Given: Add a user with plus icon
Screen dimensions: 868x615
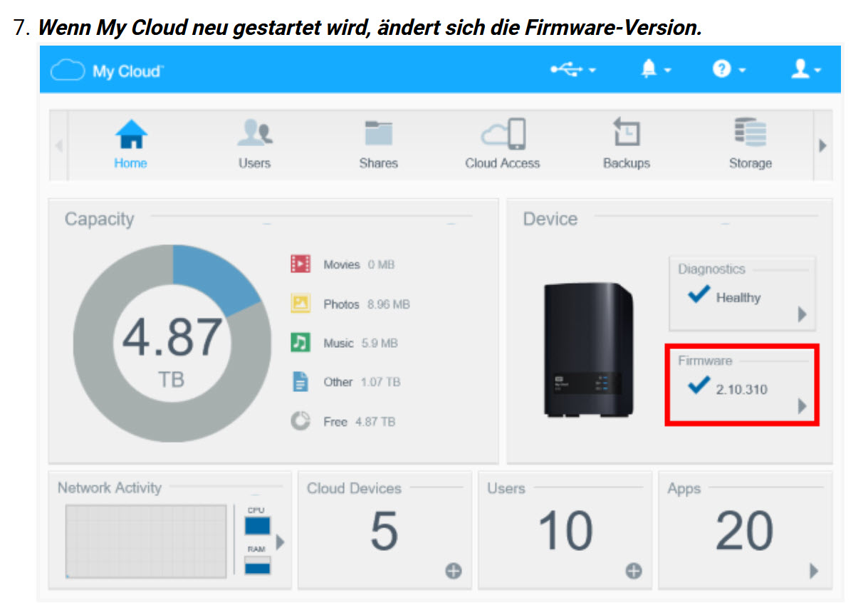Looking at the screenshot, I should click(634, 571).
